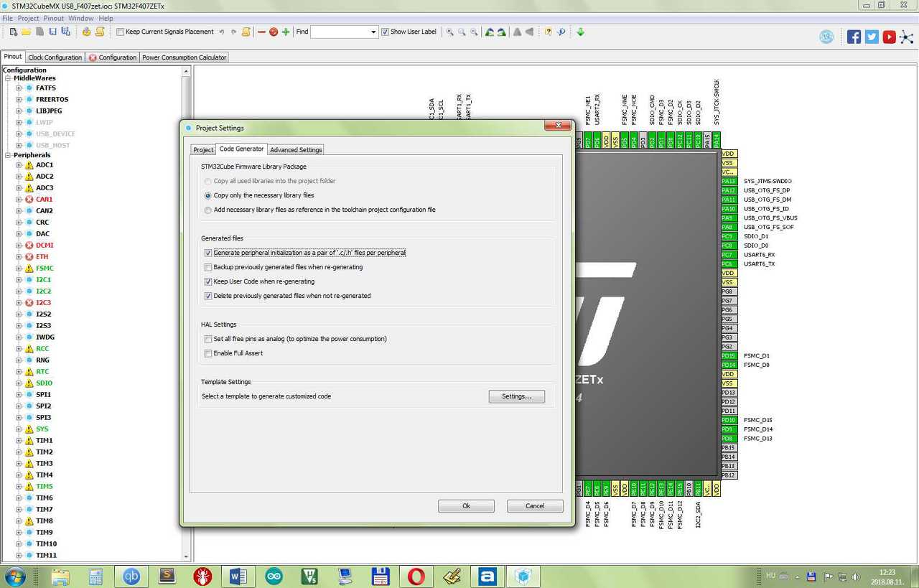This screenshot has height=588, width=919.
Task: Open the Windows Start menu
Action: coord(14,576)
